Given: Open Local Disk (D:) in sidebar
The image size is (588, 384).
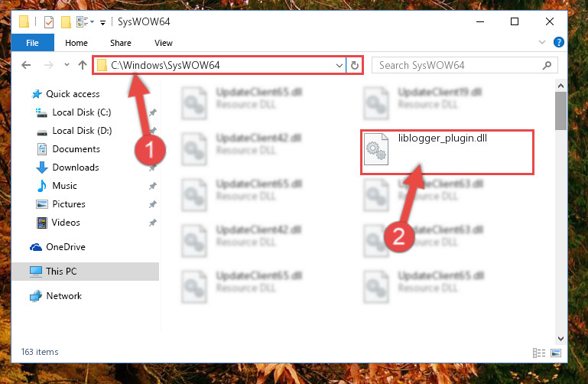Looking at the screenshot, I should tap(82, 131).
